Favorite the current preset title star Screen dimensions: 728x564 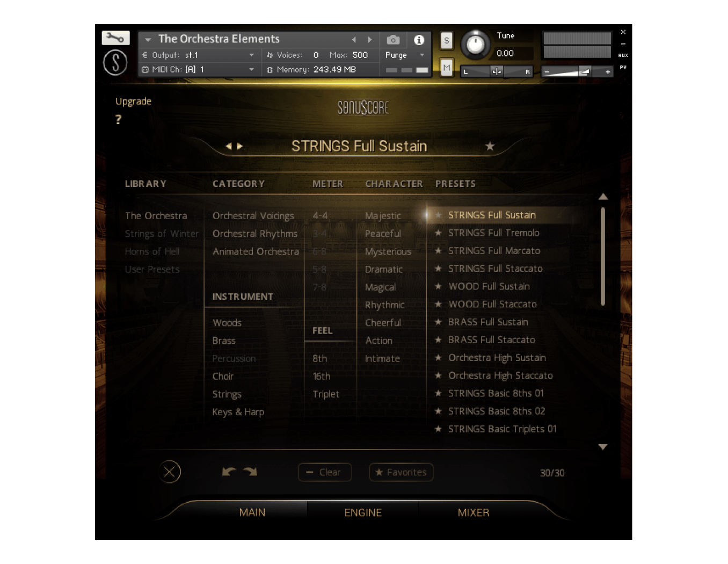490,146
